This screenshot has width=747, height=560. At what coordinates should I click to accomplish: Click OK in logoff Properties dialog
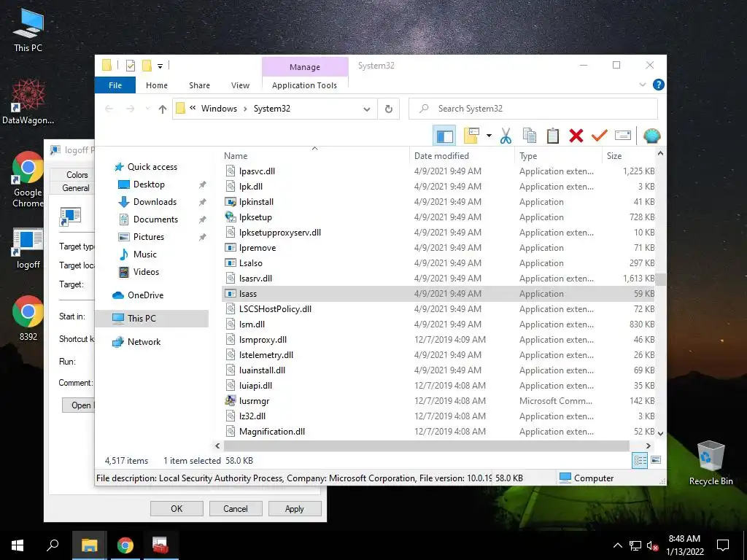177,508
